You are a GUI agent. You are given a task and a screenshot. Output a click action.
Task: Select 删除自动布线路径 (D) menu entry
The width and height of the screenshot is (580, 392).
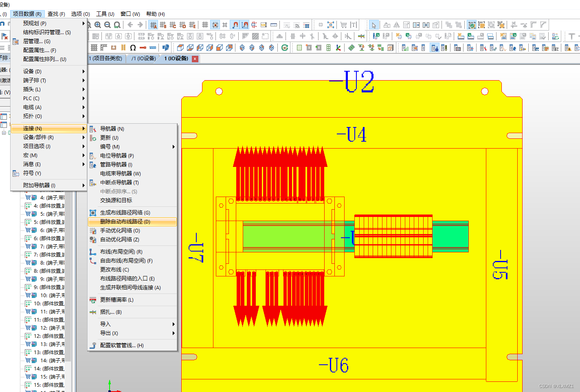[132, 221]
